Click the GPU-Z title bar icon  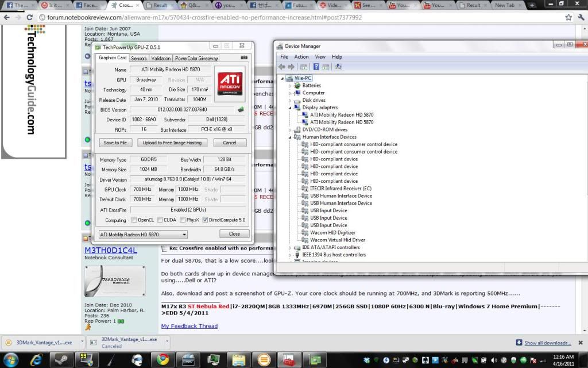tap(98, 47)
